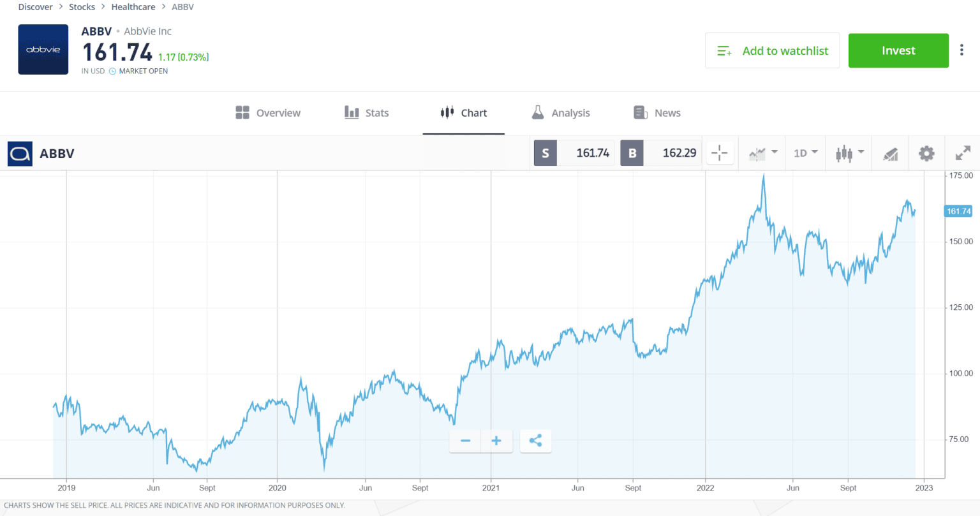Navigate to the Stocks breadcrumb link

[82, 6]
